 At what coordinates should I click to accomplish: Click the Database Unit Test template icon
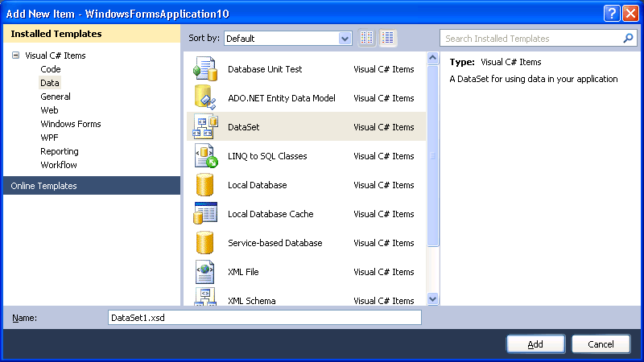coord(204,69)
